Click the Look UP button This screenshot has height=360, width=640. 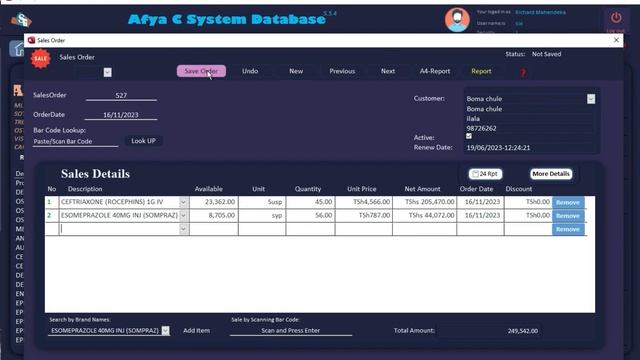(143, 141)
